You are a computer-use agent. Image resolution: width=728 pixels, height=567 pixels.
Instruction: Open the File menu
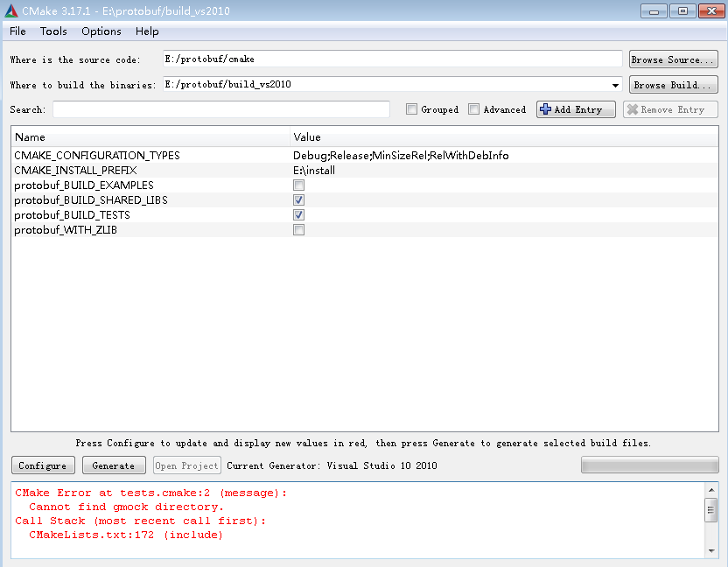pos(17,31)
